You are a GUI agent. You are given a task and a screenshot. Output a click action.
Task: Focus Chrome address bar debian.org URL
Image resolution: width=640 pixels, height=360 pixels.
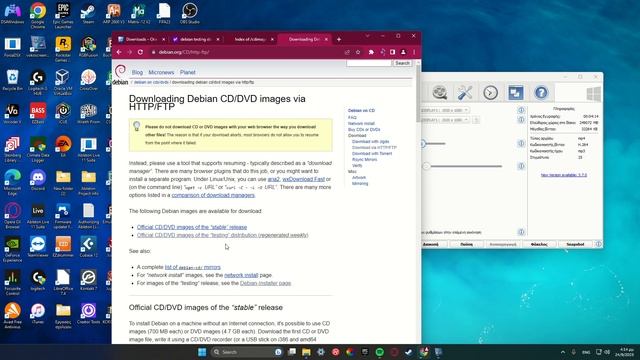point(245,52)
